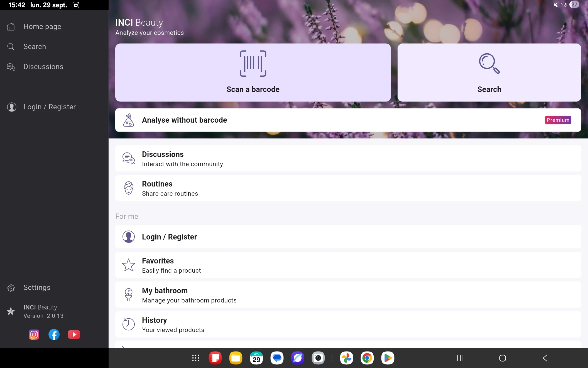588x368 pixels.
Task: Click the Analyse without barcode flask icon
Action: coord(129,120)
